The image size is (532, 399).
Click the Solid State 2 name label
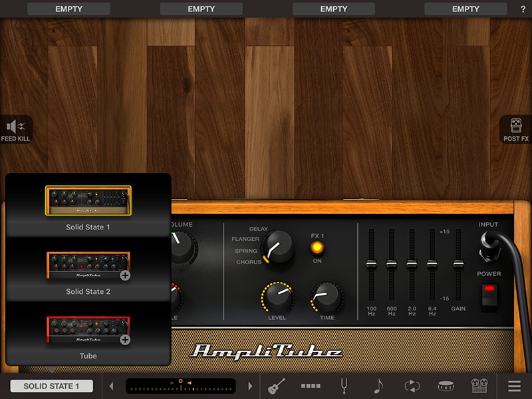pos(88,291)
